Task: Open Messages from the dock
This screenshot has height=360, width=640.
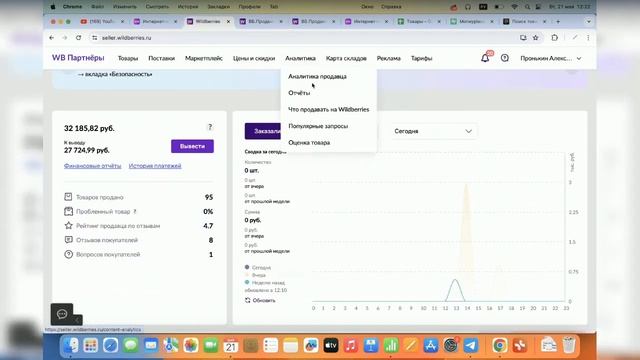Action: point(131,345)
